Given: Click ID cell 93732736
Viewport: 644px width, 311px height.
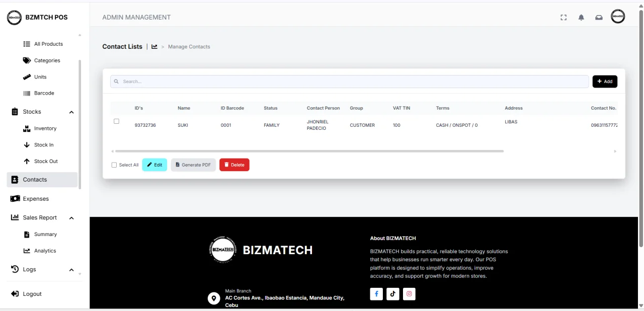Looking at the screenshot, I should 145,125.
